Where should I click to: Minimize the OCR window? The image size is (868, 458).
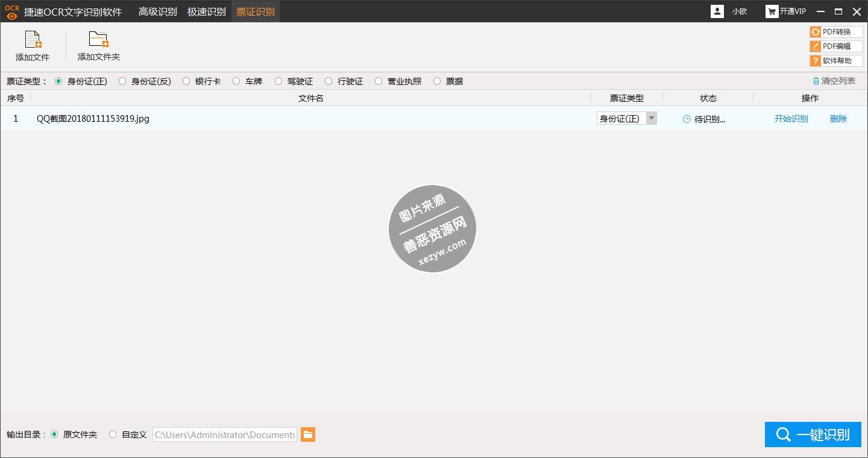point(820,11)
